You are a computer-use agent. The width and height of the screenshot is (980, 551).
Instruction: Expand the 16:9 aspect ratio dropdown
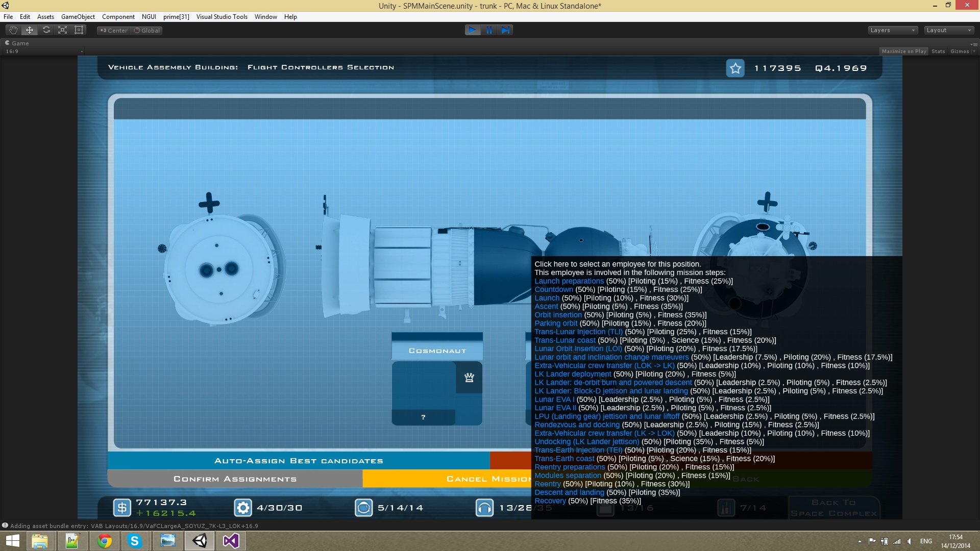[44, 52]
